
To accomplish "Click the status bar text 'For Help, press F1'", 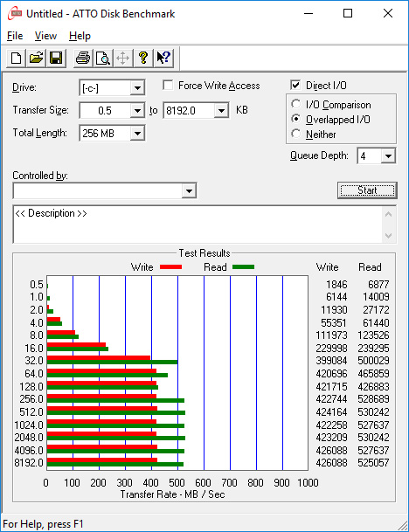I will [43, 524].
